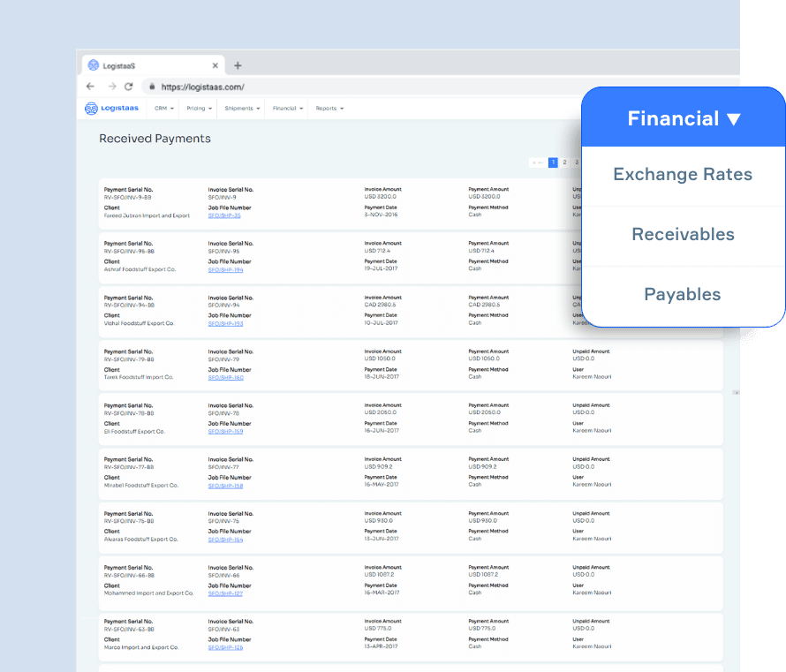Close the LogistaaS browser tab
Screen dimensions: 786x672
click(x=215, y=65)
